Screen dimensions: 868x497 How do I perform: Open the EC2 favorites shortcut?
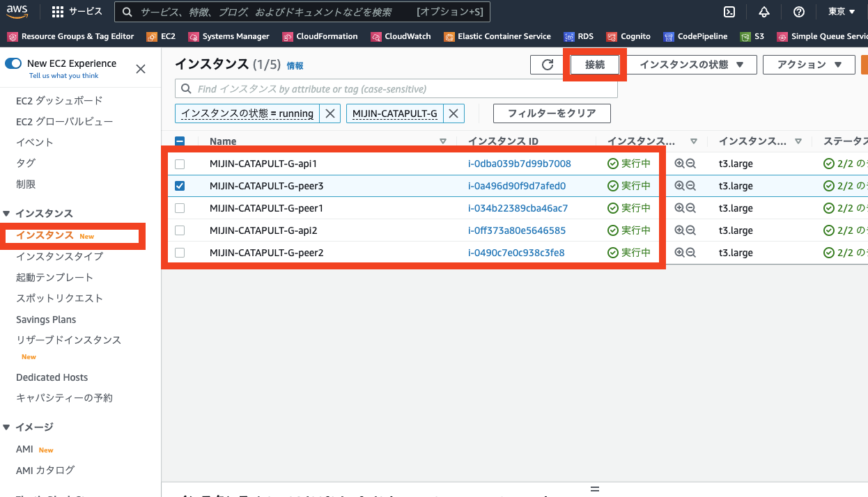[x=161, y=36]
